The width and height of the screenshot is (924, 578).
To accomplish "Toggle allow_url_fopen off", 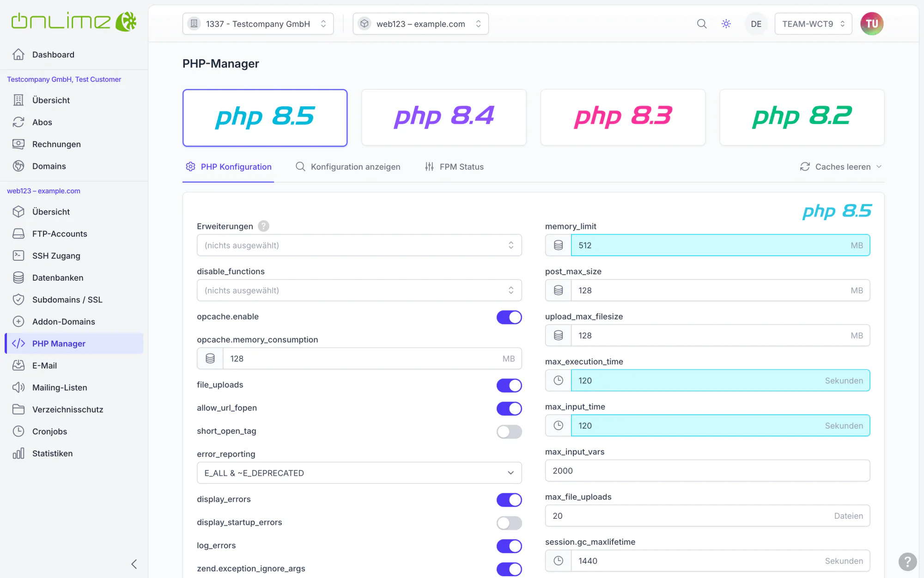I will tap(509, 408).
